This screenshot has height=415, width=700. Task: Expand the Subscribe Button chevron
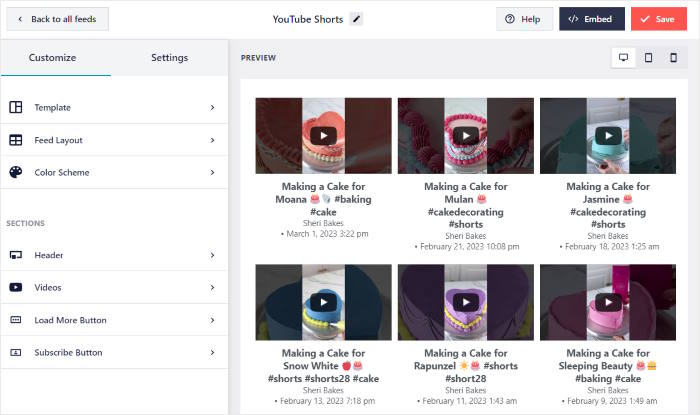pos(212,353)
